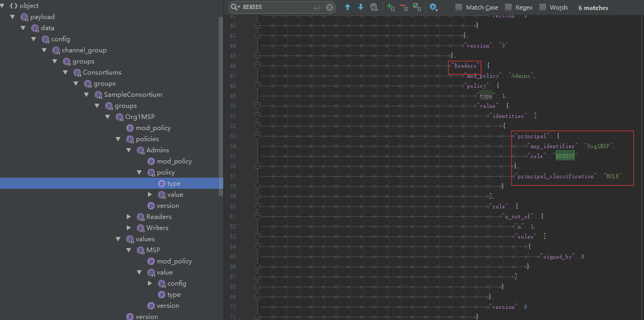
Task: Click property icon beside Writers
Action: [x=141, y=228]
